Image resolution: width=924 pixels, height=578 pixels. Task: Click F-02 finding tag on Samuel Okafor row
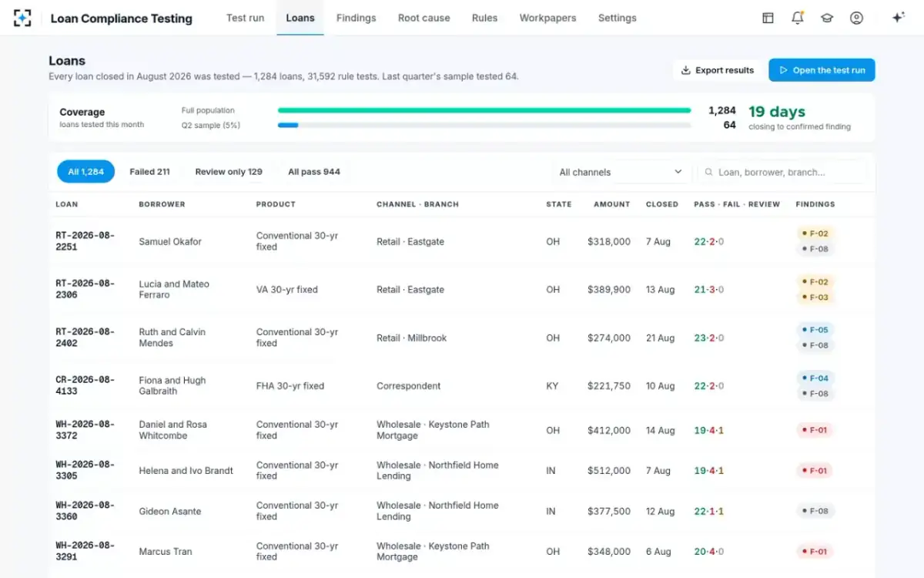point(815,234)
